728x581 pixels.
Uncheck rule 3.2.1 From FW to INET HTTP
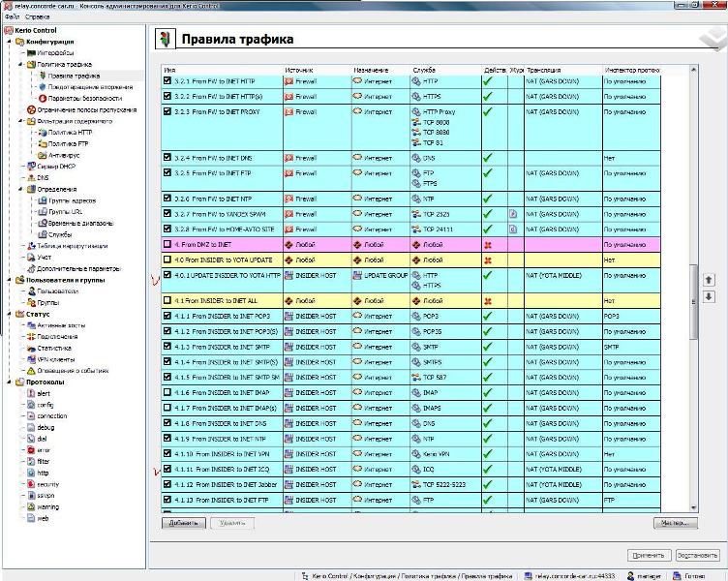click(167, 80)
